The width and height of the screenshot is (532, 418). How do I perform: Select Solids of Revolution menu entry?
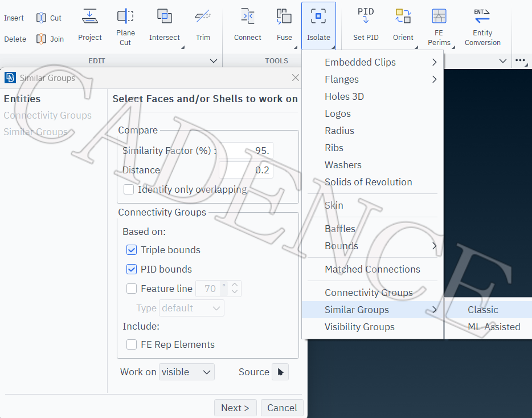pyautogui.click(x=373, y=182)
